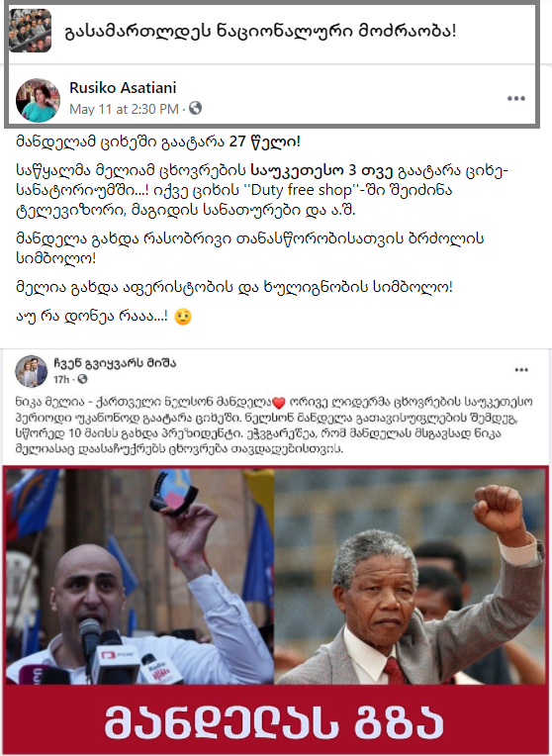The image size is (552, 756).
Task: Open the May 11 at 2:30 PM timestamp
Action: coord(124,109)
